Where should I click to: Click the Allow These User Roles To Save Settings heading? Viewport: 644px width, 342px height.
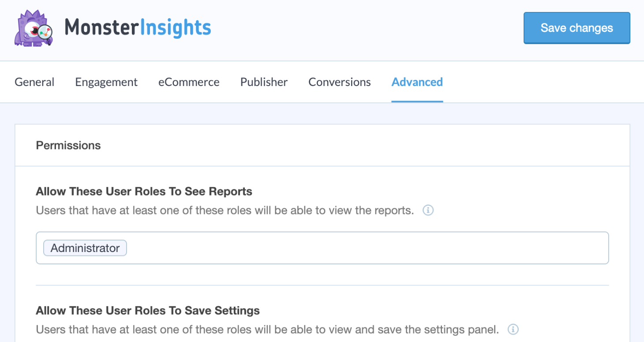148,310
